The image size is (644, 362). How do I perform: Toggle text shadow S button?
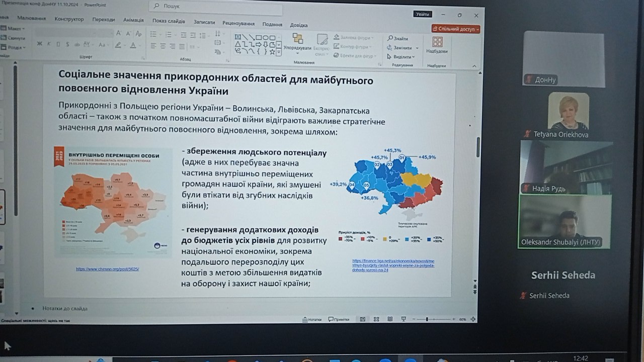(67, 44)
